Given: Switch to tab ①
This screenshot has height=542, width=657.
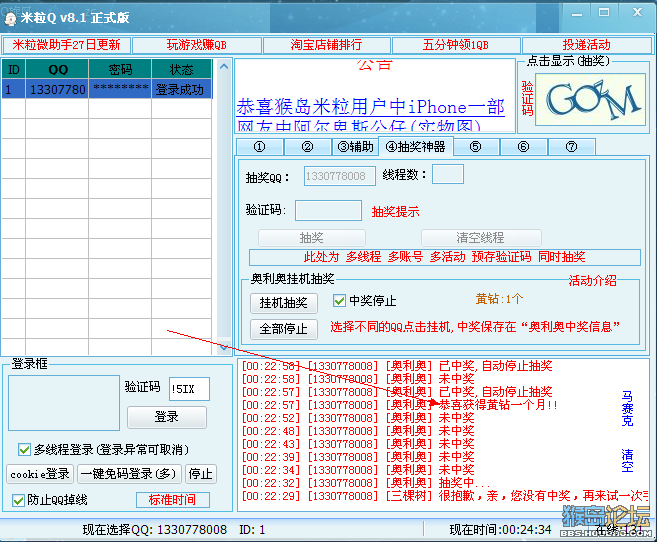Looking at the screenshot, I should pyautogui.click(x=260, y=147).
